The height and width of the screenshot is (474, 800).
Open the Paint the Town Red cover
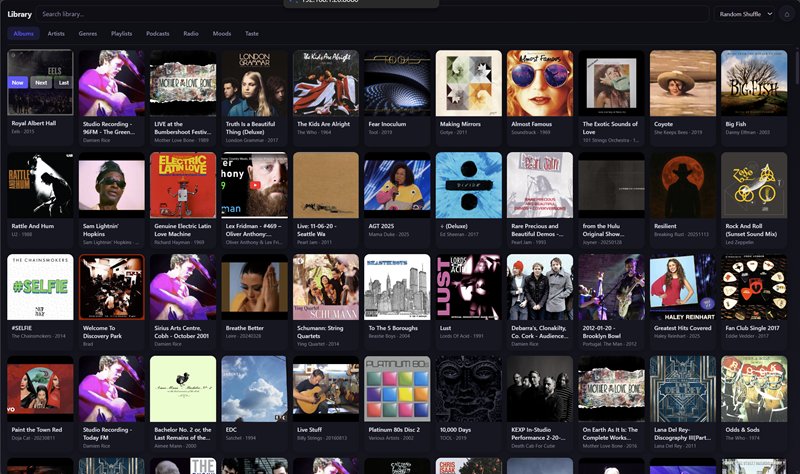pyautogui.click(x=40, y=389)
